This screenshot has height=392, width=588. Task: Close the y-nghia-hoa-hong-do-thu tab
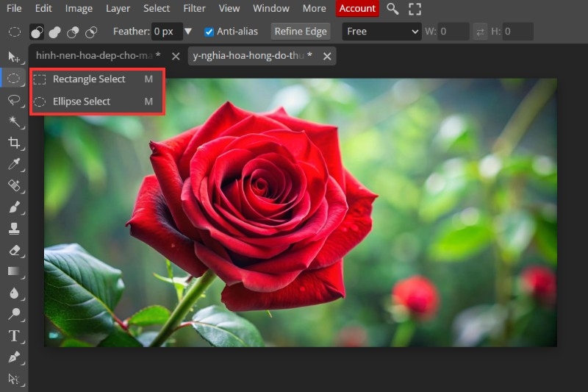click(x=327, y=57)
